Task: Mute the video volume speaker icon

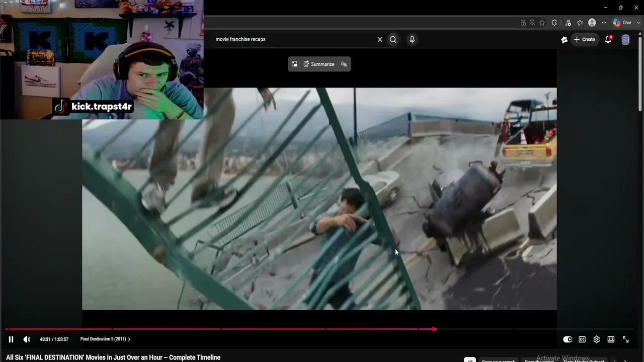Action: pos(27,339)
